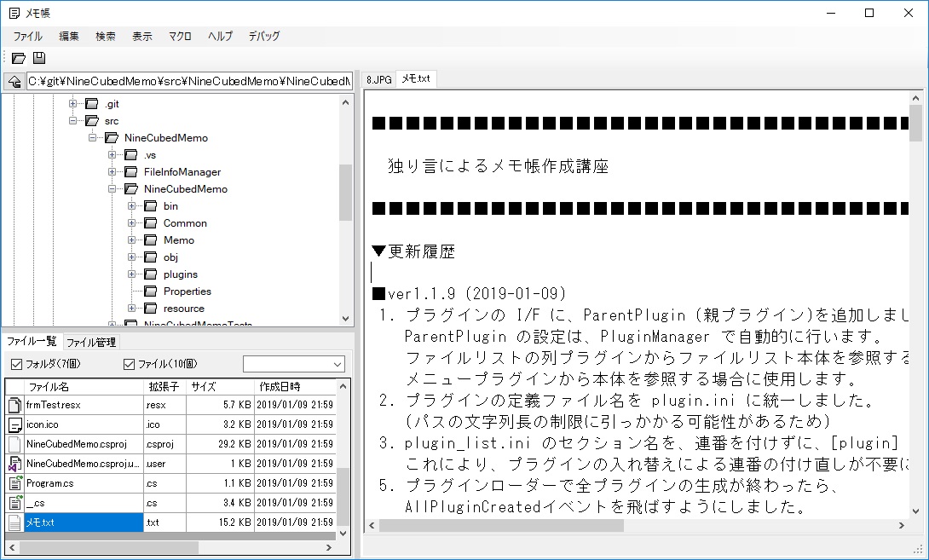Click the save floppy disk toolbar icon

coord(38,58)
